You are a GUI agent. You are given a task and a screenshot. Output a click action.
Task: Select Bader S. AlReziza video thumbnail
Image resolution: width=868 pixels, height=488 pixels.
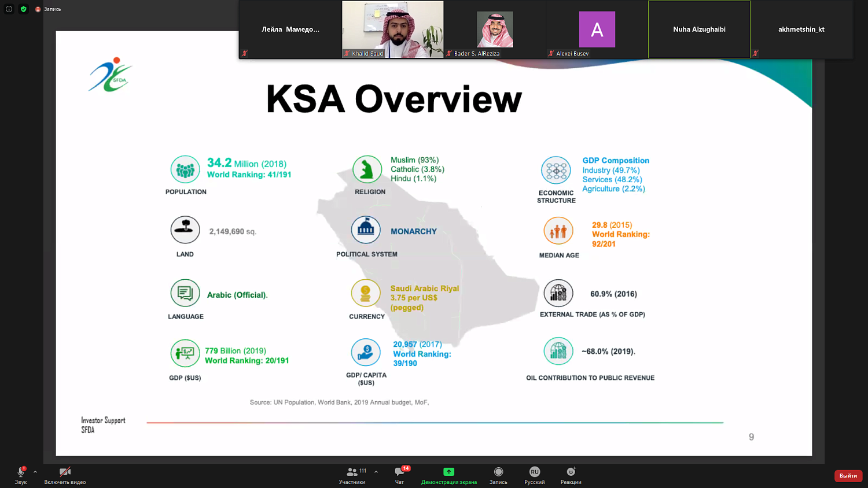[495, 29]
